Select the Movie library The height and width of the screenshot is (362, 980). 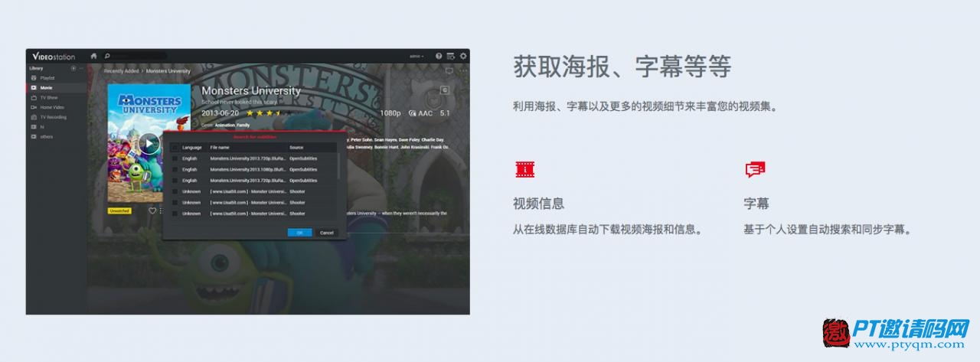(x=57, y=88)
